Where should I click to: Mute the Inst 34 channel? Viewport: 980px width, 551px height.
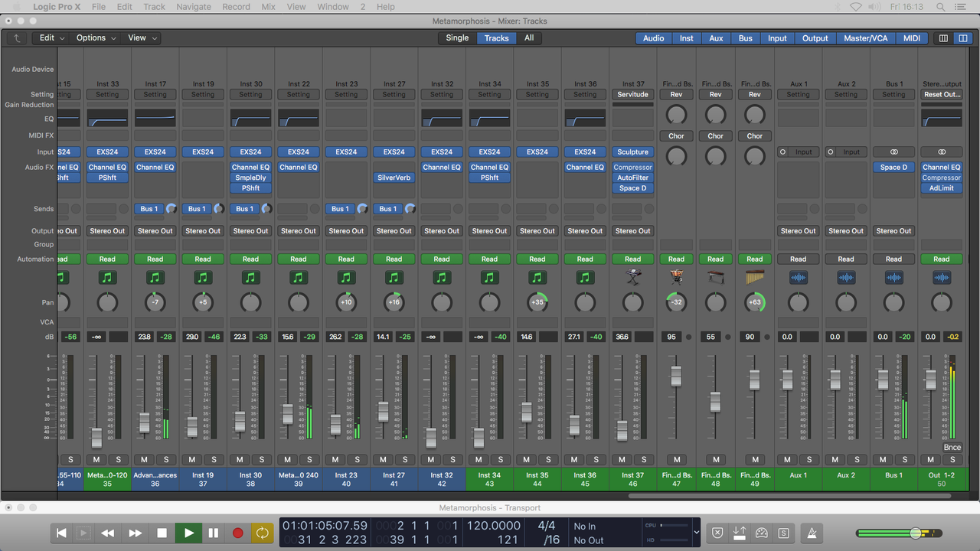[x=479, y=459]
